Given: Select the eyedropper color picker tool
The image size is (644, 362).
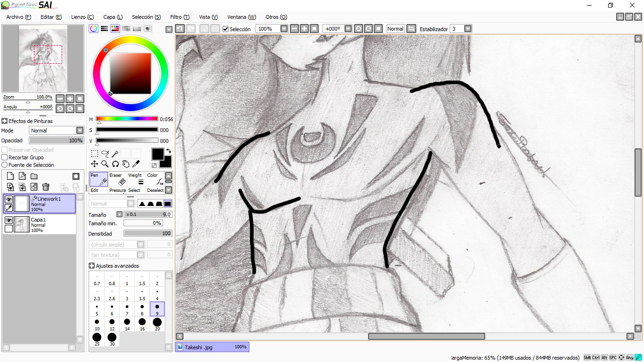Looking at the screenshot, I should click(x=136, y=164).
